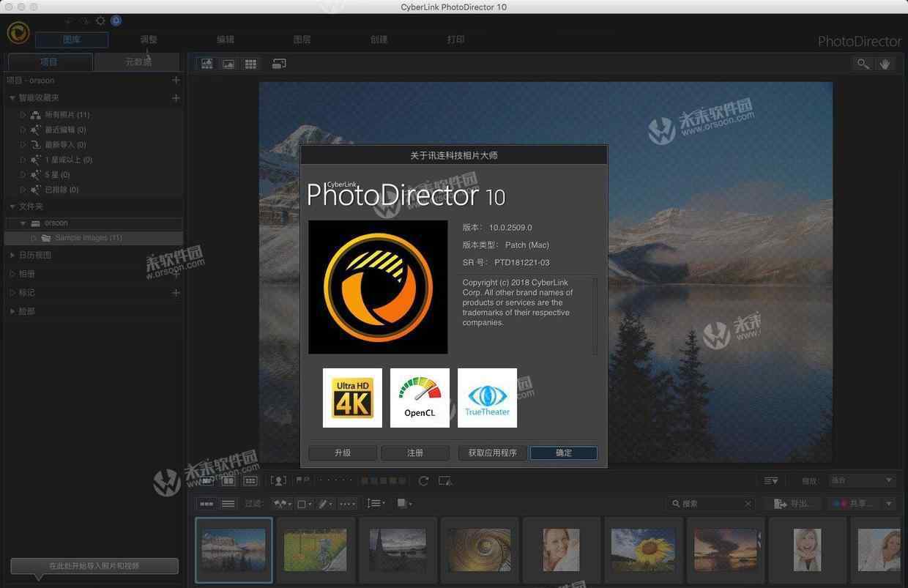Select the hand pan tool
908x588 pixels.
[885, 64]
